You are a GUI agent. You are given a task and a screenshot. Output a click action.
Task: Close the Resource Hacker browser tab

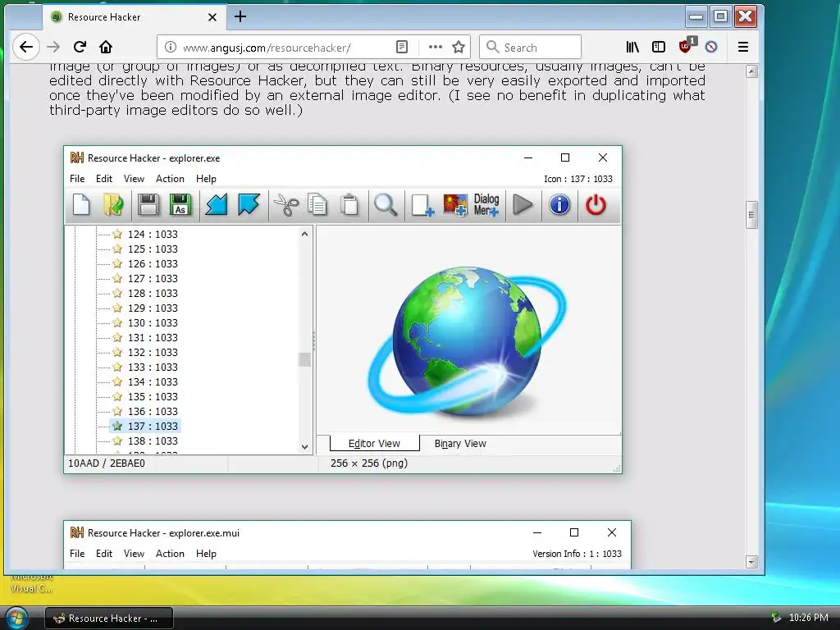[x=212, y=17]
